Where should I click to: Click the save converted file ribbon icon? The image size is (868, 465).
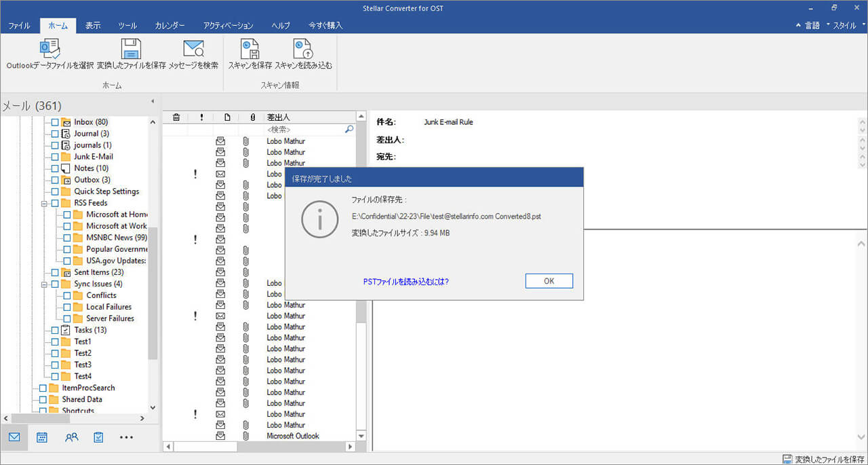pos(131,48)
